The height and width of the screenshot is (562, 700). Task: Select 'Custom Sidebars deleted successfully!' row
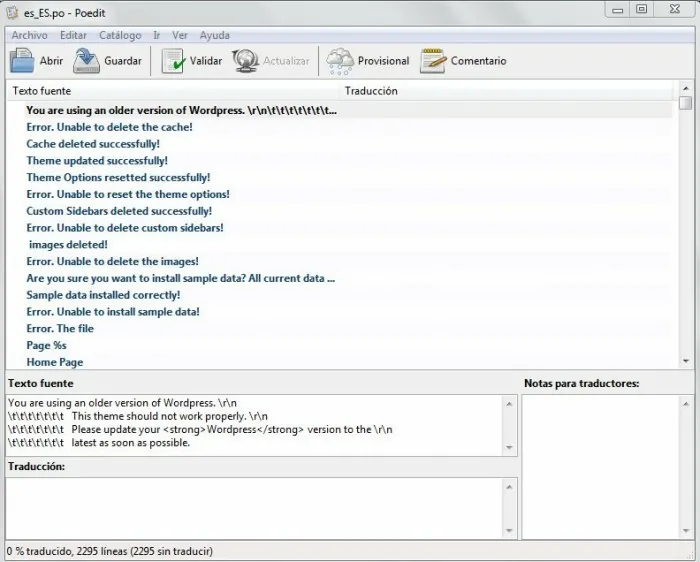[339, 211]
